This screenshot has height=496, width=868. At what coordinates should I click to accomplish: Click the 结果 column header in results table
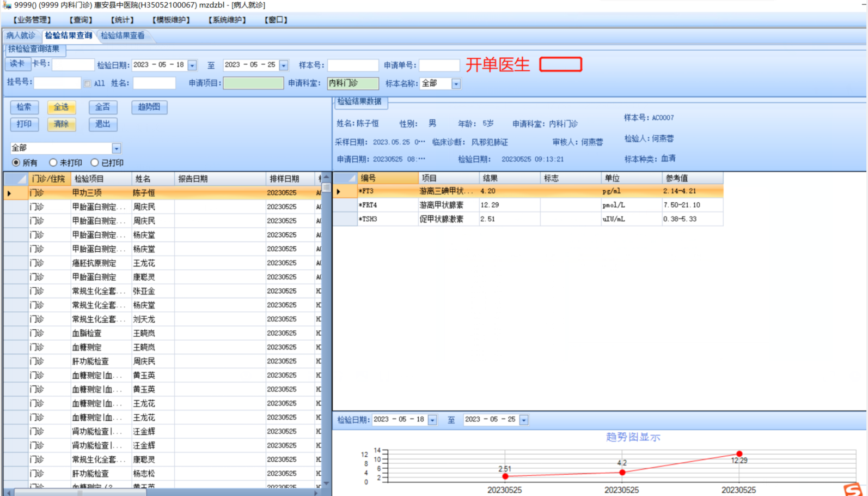pos(509,178)
